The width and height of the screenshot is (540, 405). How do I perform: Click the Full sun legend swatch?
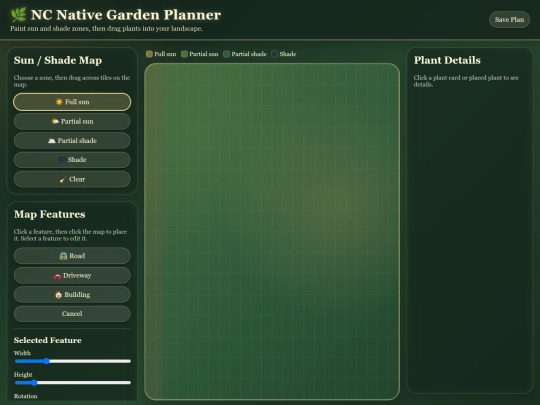tap(149, 54)
